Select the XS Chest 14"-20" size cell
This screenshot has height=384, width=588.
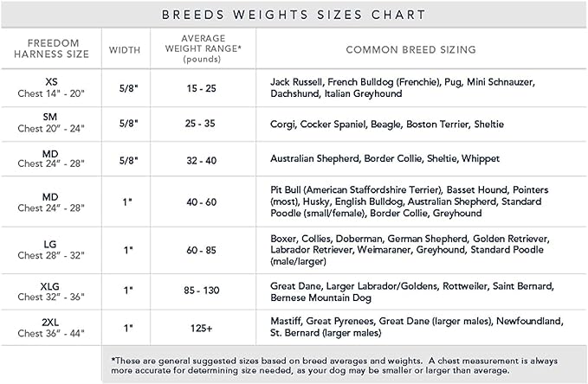pyautogui.click(x=50, y=86)
